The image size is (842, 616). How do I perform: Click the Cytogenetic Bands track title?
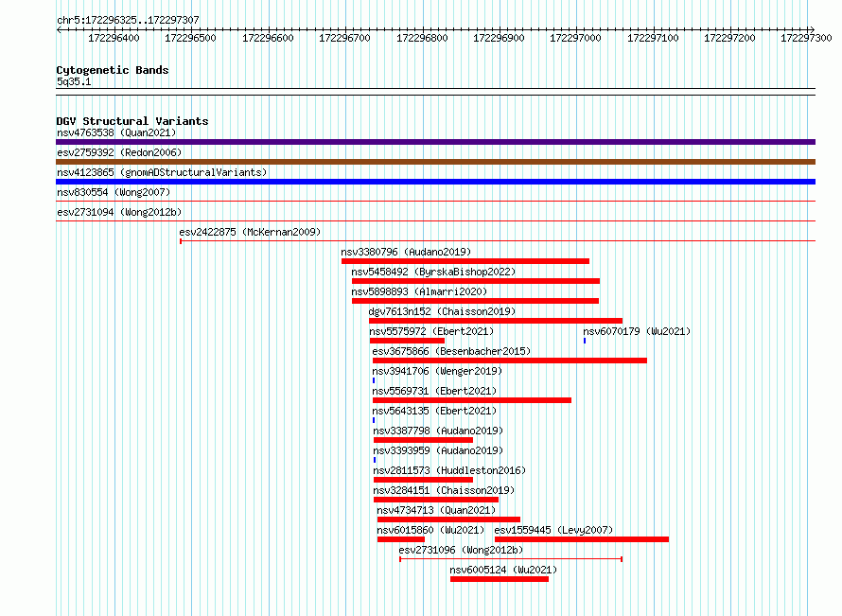[113, 70]
